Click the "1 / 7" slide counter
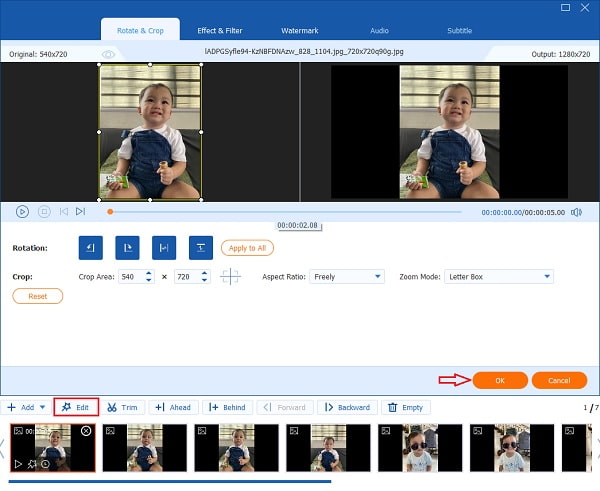 coord(591,408)
